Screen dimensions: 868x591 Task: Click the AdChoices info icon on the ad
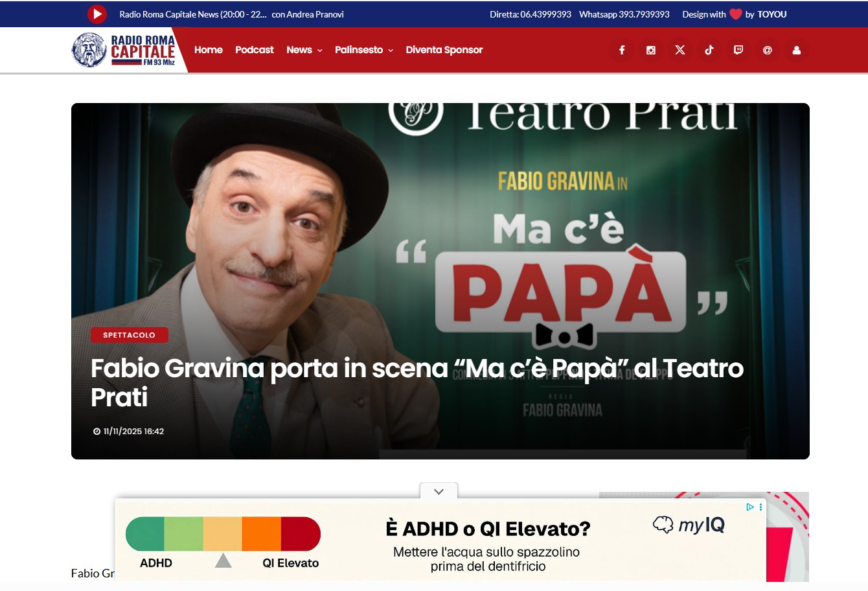[x=750, y=508]
